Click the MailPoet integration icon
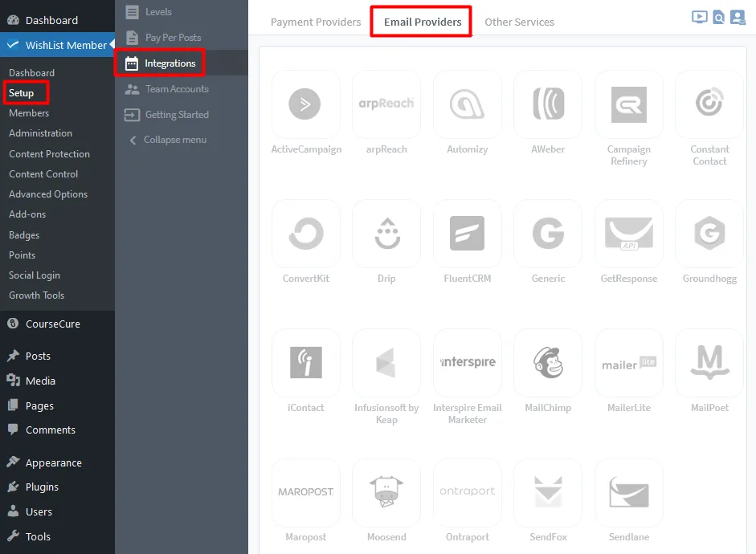The height and width of the screenshot is (554, 756). [709, 363]
